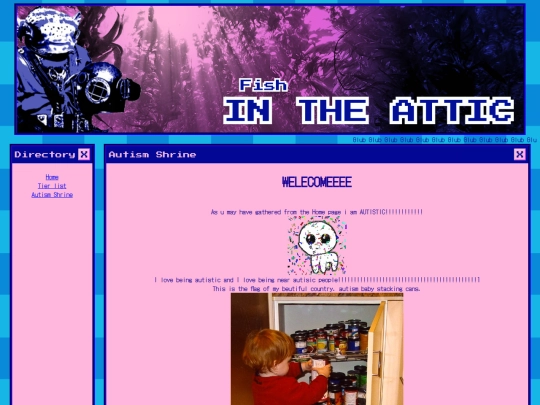Click the Fish In The Attic banner
The height and width of the screenshot is (405, 540).
(270, 69)
